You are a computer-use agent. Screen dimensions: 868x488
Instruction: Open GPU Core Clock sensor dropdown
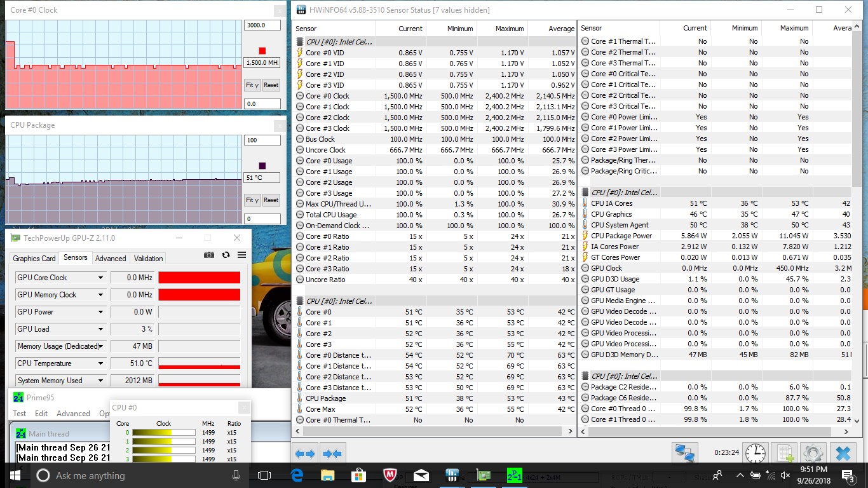click(x=101, y=278)
